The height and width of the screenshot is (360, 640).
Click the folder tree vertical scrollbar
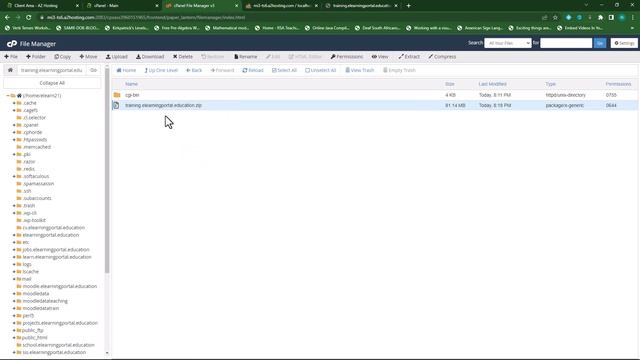click(107, 171)
